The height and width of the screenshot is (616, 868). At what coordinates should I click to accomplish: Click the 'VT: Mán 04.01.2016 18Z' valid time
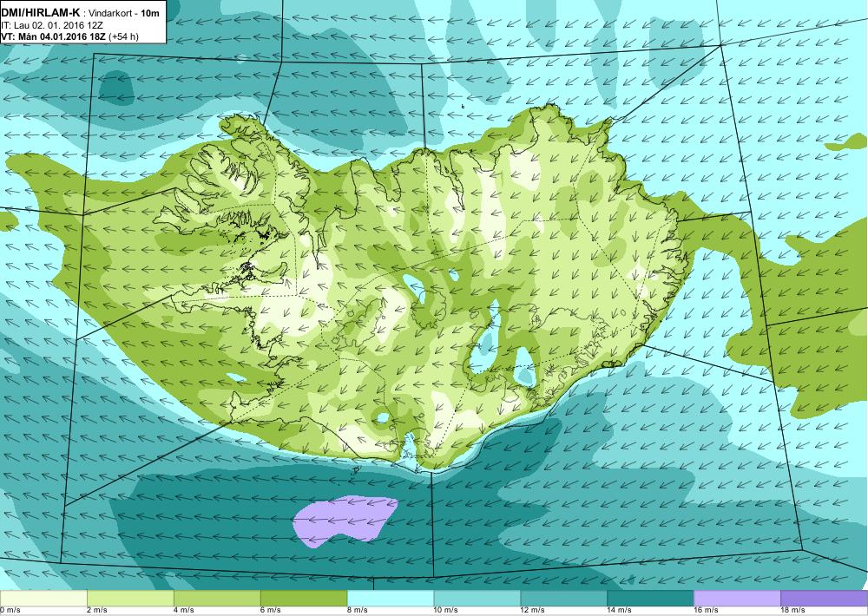54,36
